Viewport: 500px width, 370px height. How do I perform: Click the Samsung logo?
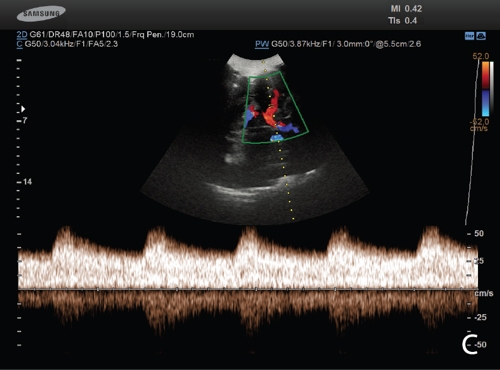tap(41, 14)
